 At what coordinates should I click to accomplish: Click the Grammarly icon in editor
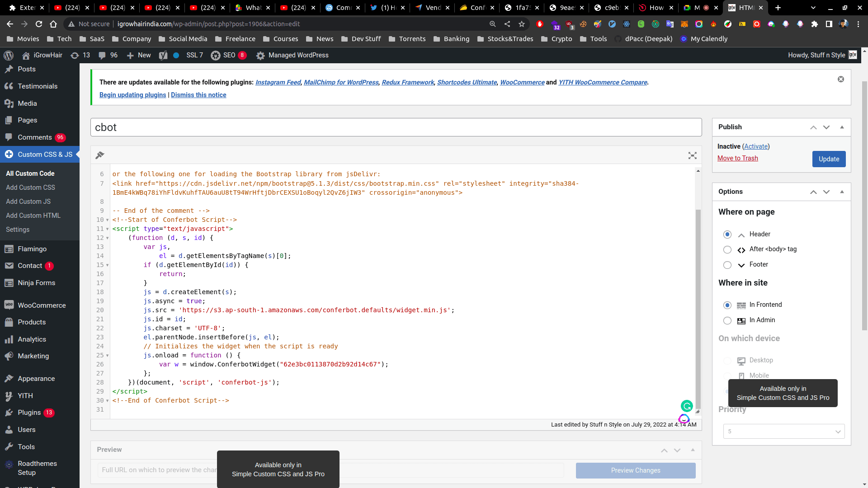pyautogui.click(x=686, y=406)
